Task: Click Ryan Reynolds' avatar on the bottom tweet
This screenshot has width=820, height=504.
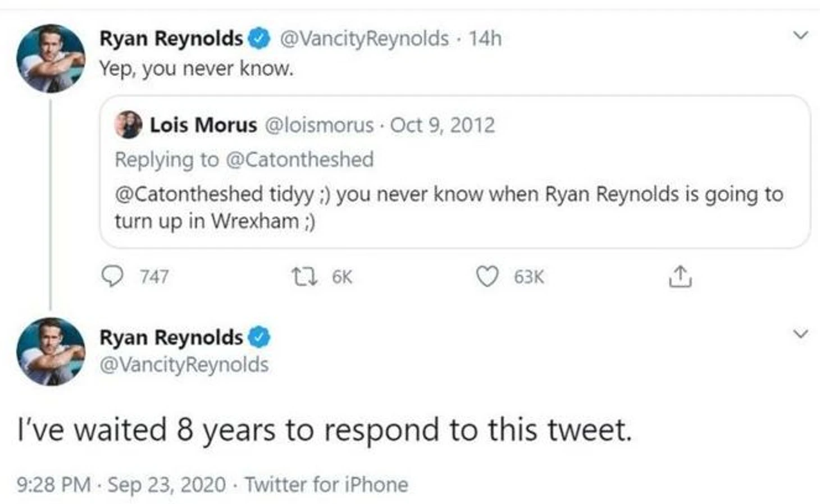Action: click(51, 351)
